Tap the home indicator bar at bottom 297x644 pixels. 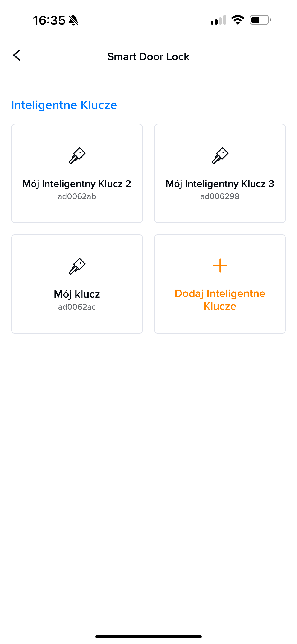148,636
